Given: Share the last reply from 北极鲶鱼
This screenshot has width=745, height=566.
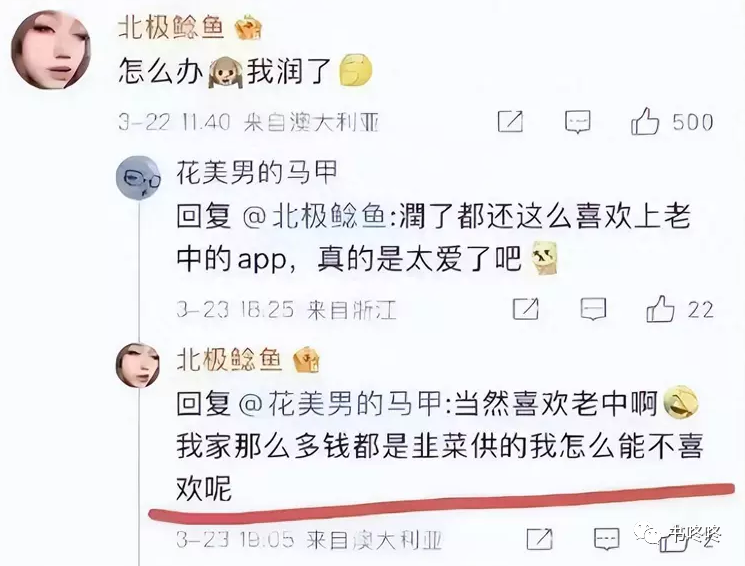Looking at the screenshot, I should (540, 539).
